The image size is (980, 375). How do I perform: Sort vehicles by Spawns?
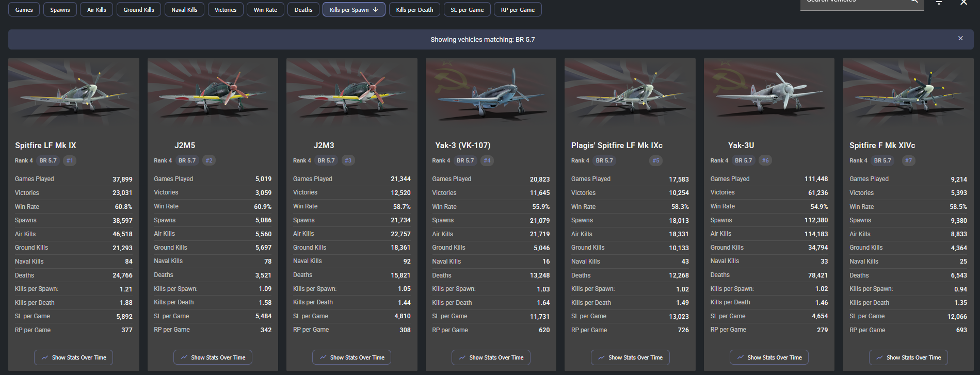(x=60, y=10)
